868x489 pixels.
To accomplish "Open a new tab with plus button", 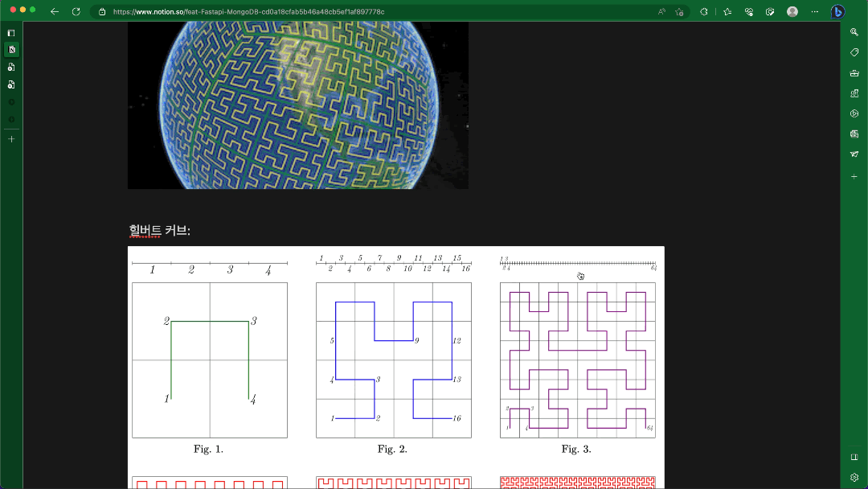I will tap(11, 139).
